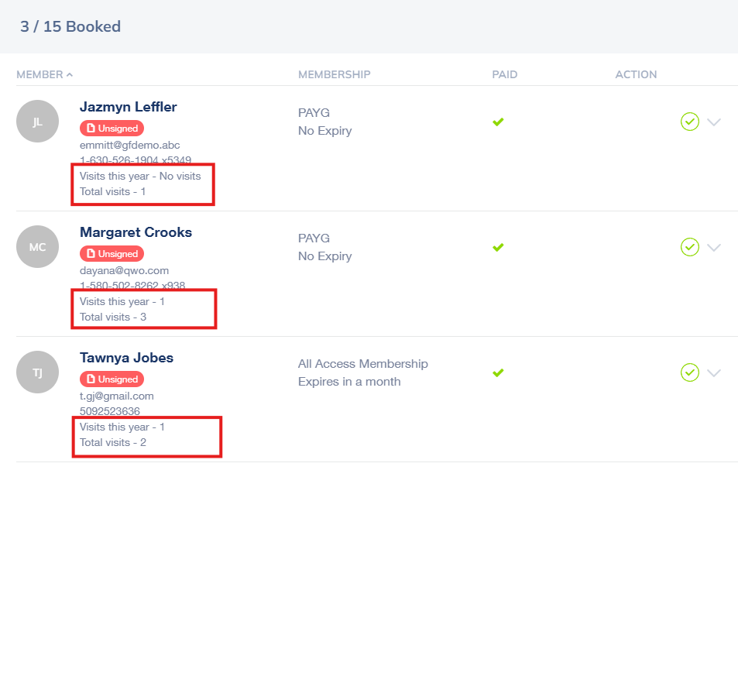Click Jazmyn Leffler's Unsigned waiver badge

(x=112, y=128)
